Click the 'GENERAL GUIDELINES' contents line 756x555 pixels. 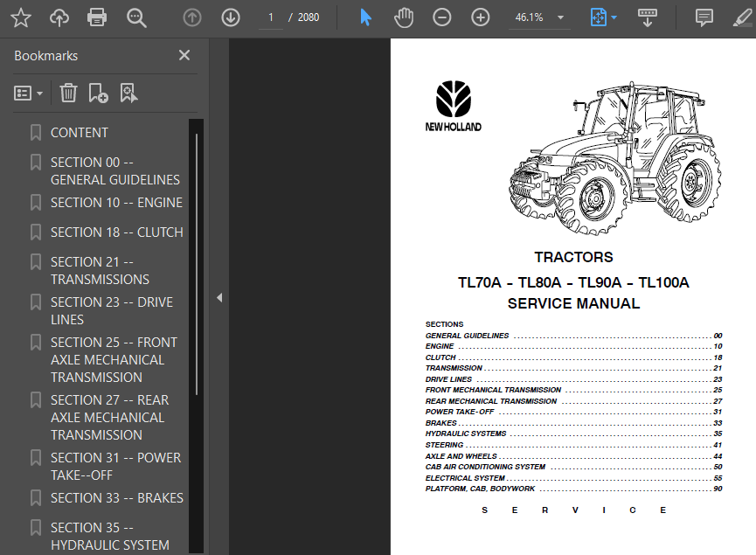coord(573,336)
